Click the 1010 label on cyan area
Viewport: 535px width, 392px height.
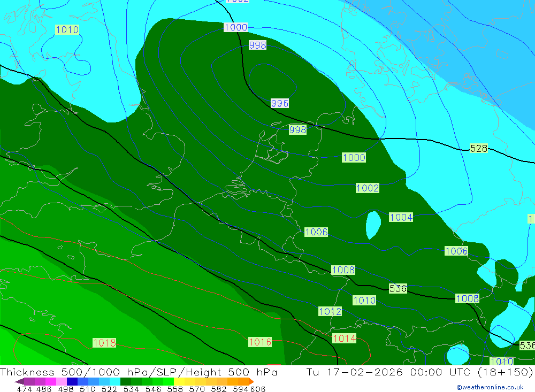[x=67, y=30]
